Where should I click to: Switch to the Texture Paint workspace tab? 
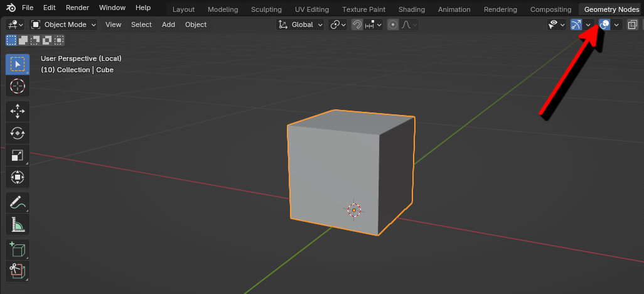tap(364, 9)
